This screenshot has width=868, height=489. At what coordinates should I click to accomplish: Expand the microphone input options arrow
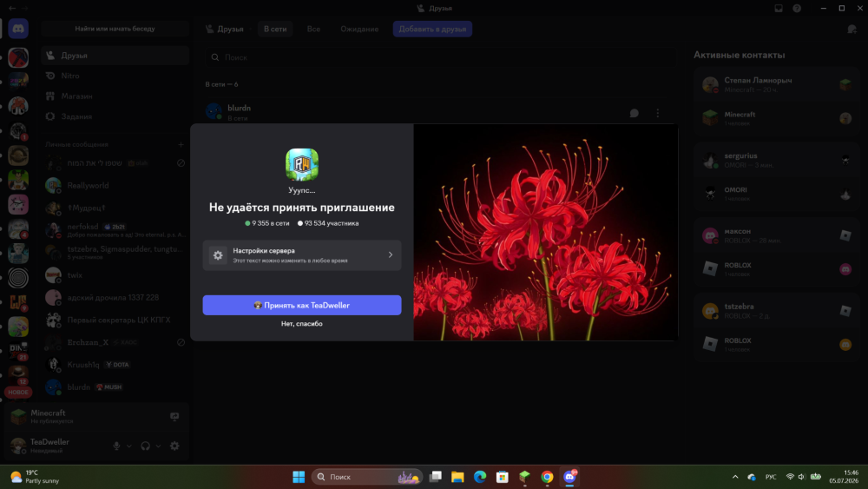(129, 446)
